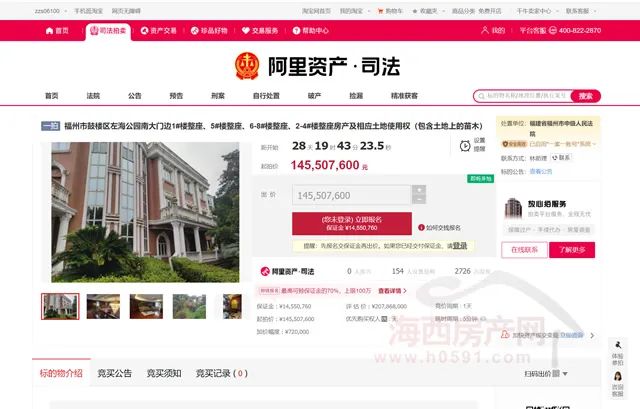Viewport: 640px width, 409px height.
Task: Click 如何交钱报名 info icon link
Action: point(439,228)
